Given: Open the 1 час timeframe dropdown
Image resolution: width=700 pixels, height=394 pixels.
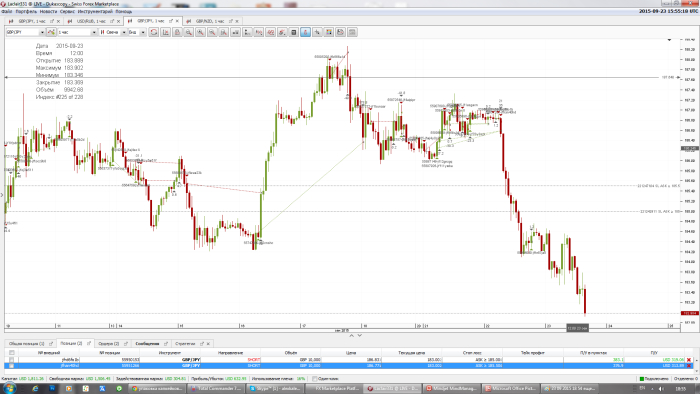Looking at the screenshot, I should tap(93, 32).
